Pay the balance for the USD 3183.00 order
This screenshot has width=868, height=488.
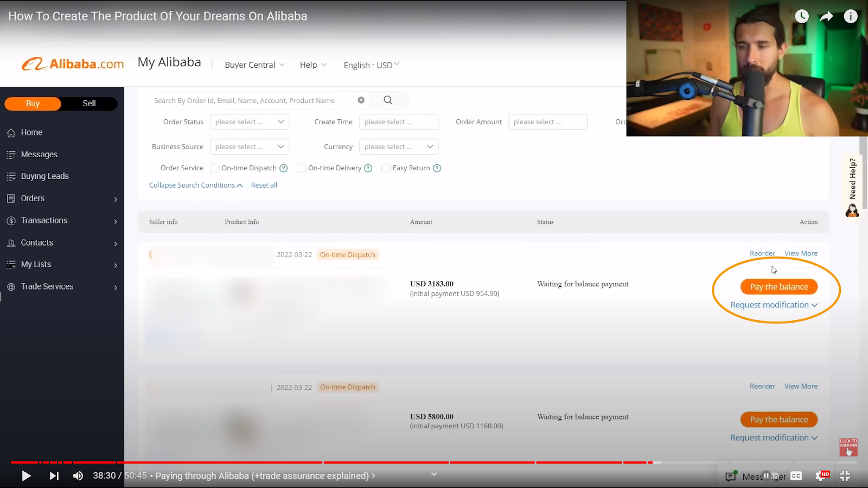pyautogui.click(x=779, y=286)
